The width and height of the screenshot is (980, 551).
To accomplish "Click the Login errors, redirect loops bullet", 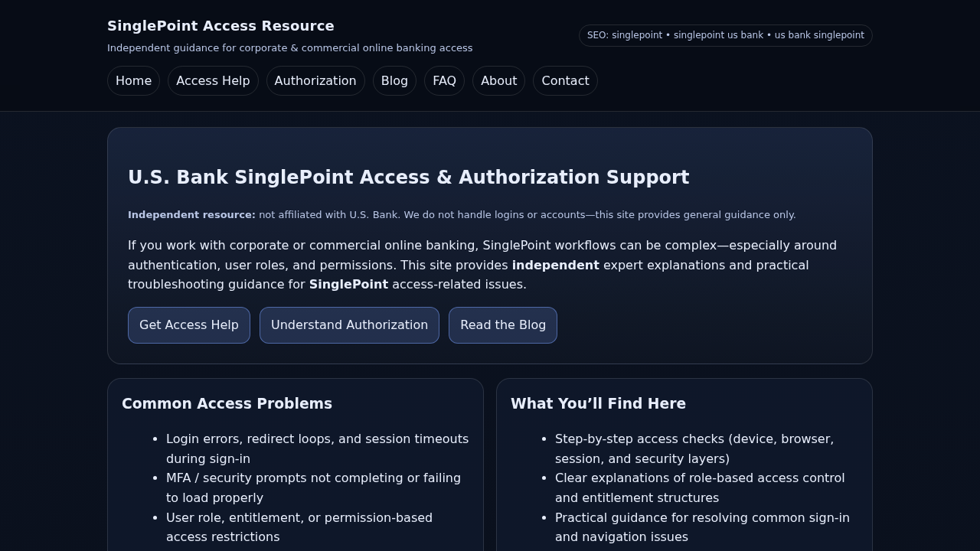I will [317, 448].
